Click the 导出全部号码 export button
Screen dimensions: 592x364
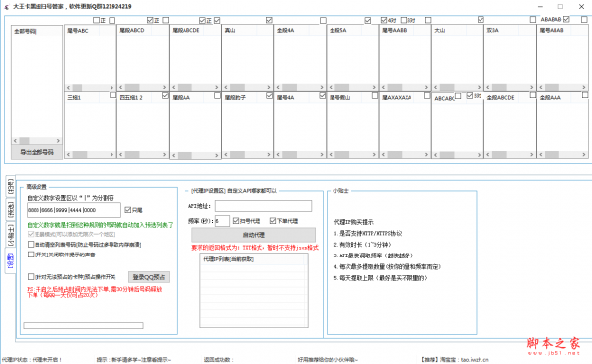[x=37, y=152]
